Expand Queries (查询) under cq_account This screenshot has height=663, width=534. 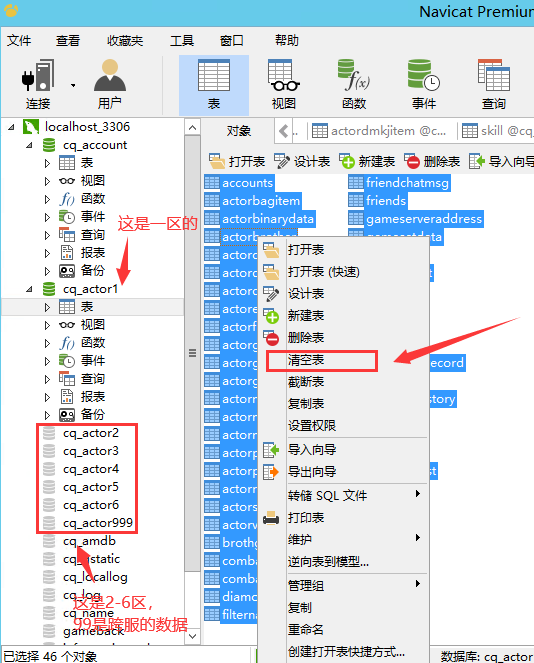click(47, 235)
